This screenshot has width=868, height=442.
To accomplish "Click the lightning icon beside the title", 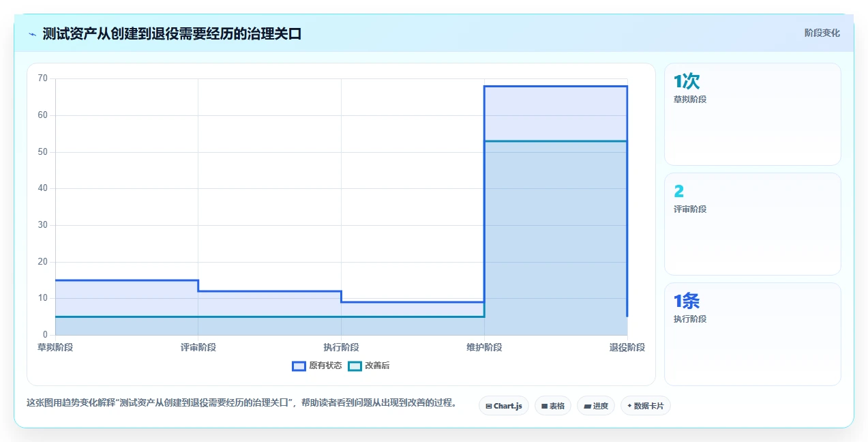I will tap(32, 34).
